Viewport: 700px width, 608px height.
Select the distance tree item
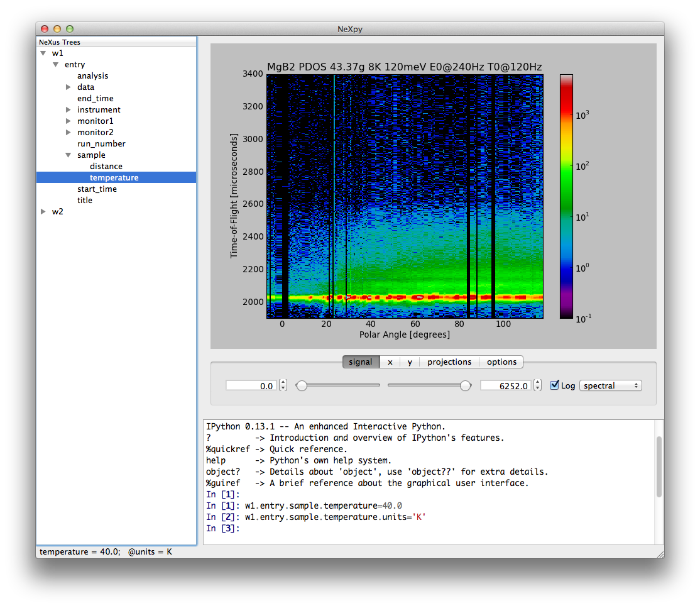(x=106, y=166)
